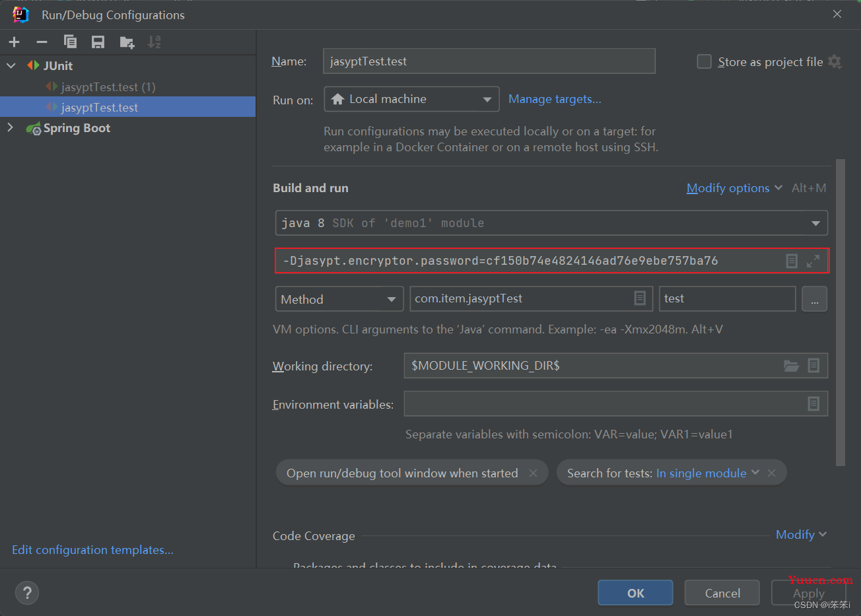Open Edit configuration templates link
Image resolution: width=861 pixels, height=616 pixels.
[92, 549]
